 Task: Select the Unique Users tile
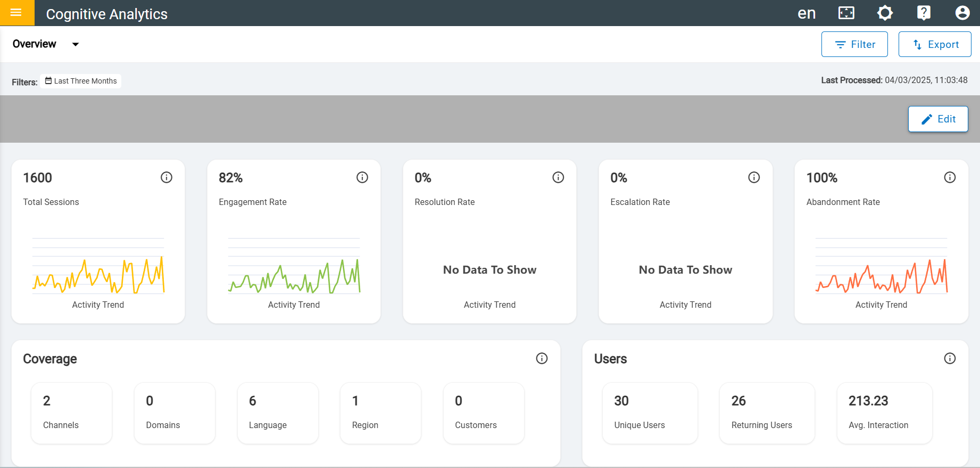tap(650, 413)
